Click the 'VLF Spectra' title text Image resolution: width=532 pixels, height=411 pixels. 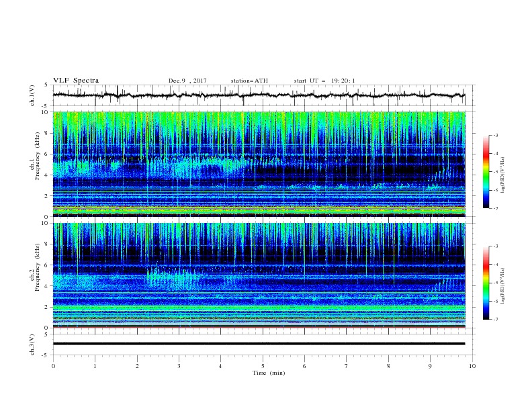(x=76, y=81)
